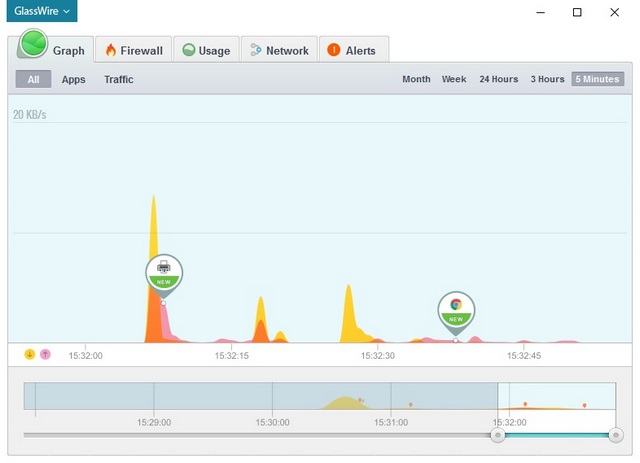The width and height of the screenshot is (640, 463).
Task: Click the left timeline slider handle
Action: [x=497, y=435]
